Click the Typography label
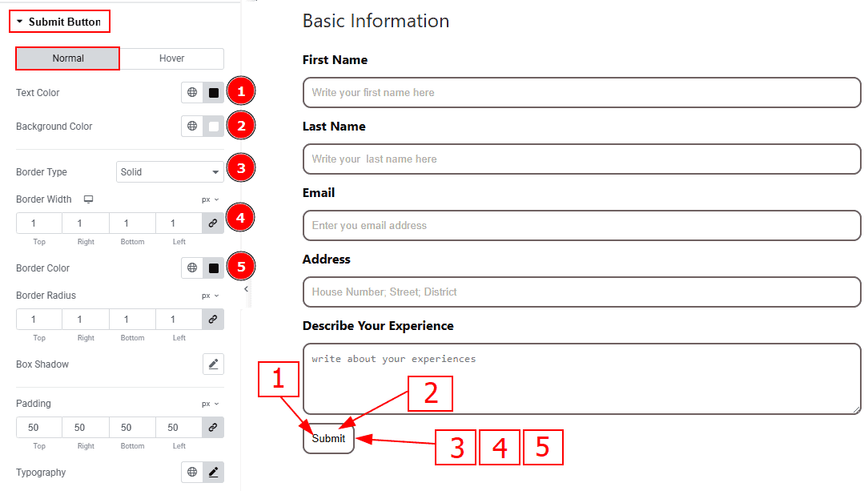The height and width of the screenshot is (491, 868). [x=41, y=473]
